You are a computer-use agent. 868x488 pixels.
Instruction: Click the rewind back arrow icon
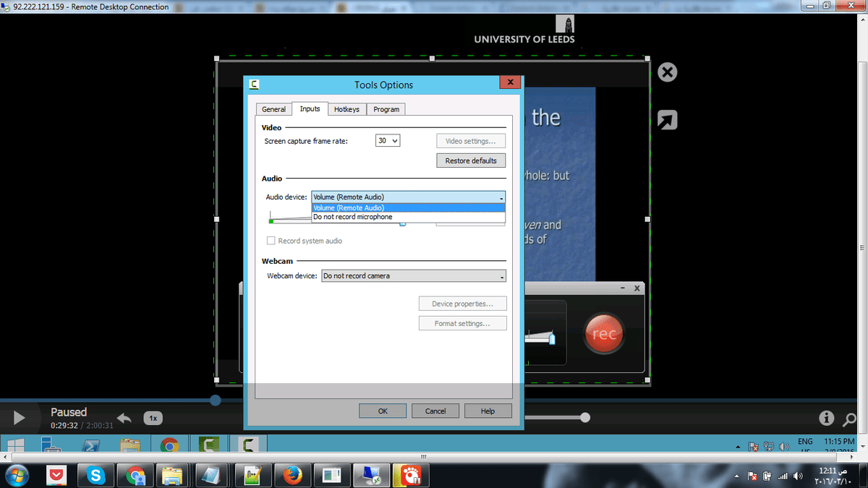(x=124, y=418)
